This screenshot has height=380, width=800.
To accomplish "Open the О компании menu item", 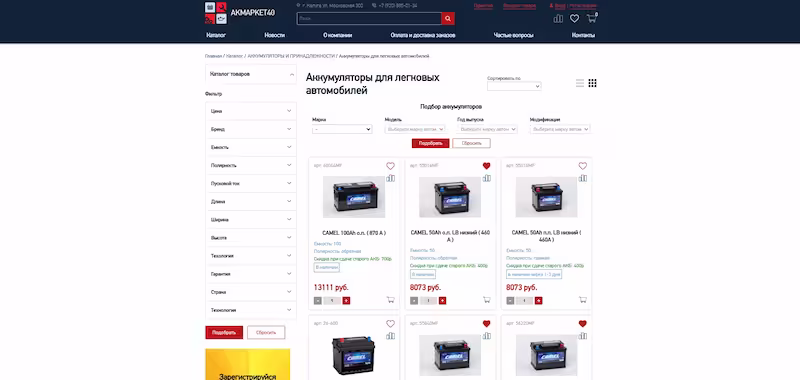I will (337, 35).
